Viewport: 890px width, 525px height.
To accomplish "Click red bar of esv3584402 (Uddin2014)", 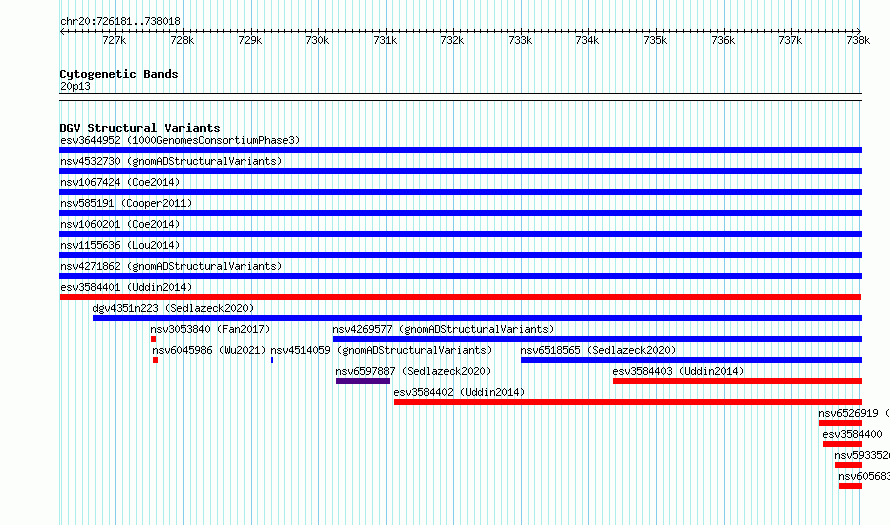I will click(x=628, y=402).
